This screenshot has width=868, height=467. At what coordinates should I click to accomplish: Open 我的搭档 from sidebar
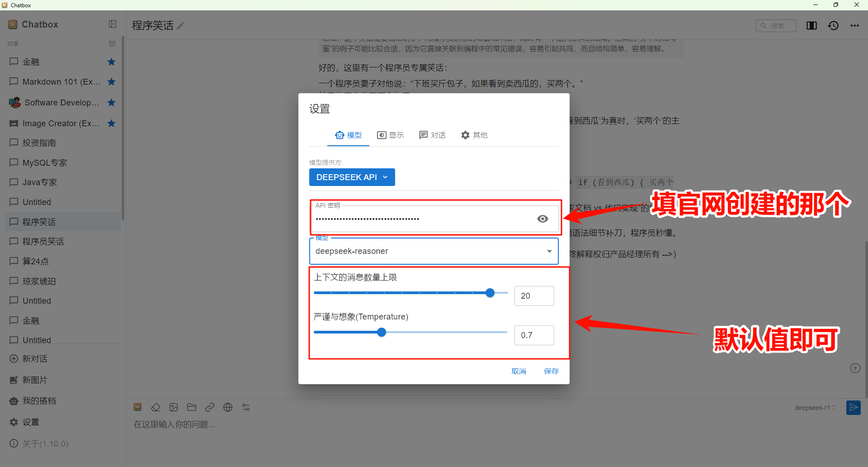[x=62, y=401]
